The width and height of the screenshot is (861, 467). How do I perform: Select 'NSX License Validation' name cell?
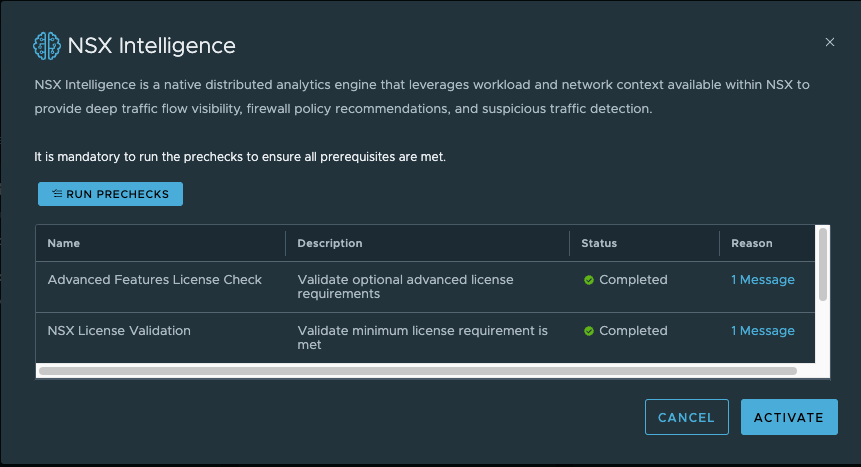[119, 331]
